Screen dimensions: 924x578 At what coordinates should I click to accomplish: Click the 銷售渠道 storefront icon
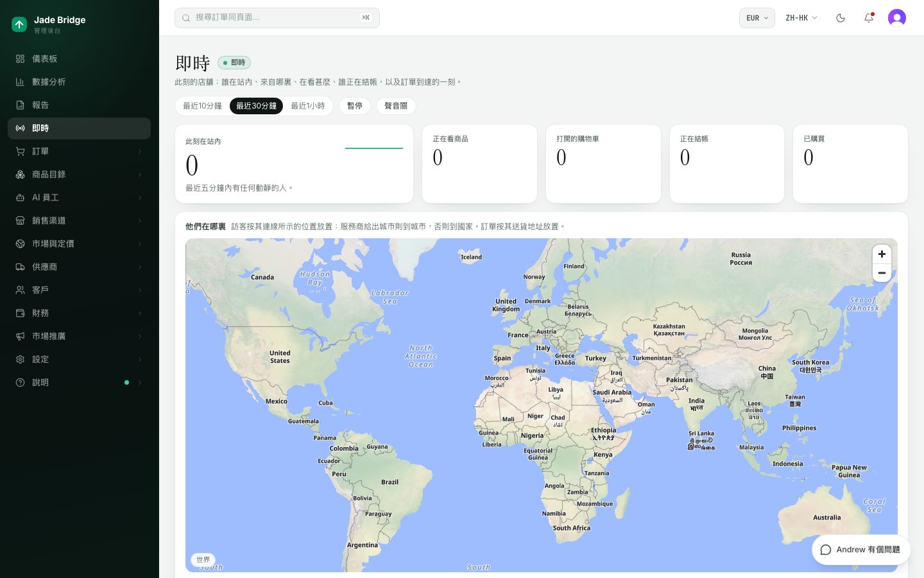click(x=21, y=221)
